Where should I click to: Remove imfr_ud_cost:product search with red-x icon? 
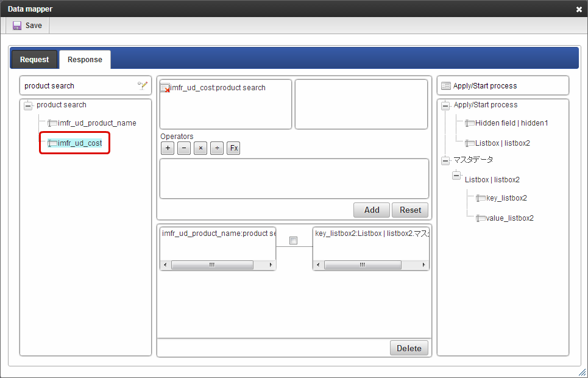(x=165, y=88)
